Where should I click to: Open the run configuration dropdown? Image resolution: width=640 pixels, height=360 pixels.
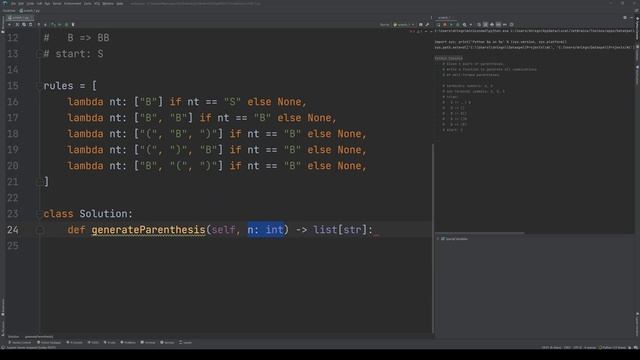coord(404,24)
